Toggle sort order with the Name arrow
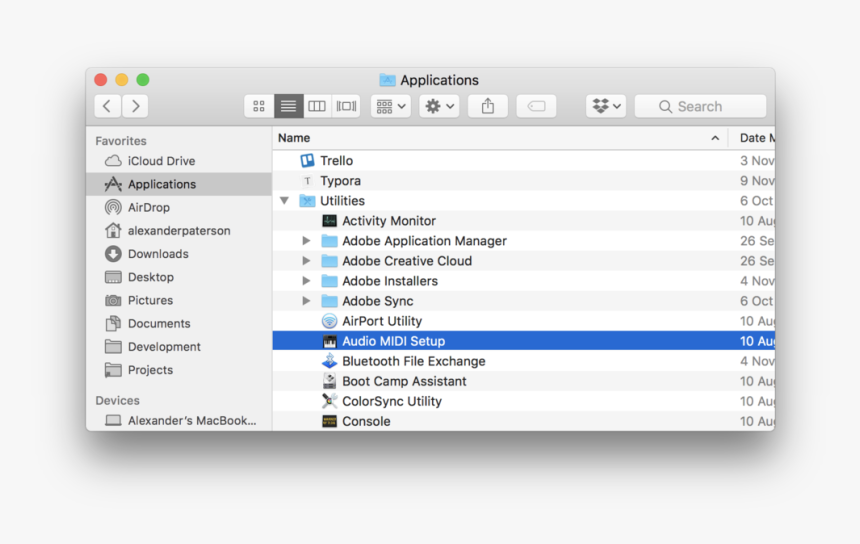 (715, 138)
